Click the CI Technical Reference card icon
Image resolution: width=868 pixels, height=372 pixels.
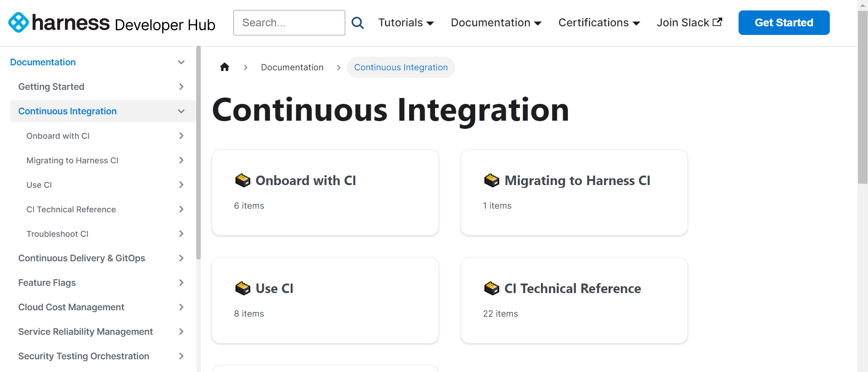pyautogui.click(x=492, y=289)
